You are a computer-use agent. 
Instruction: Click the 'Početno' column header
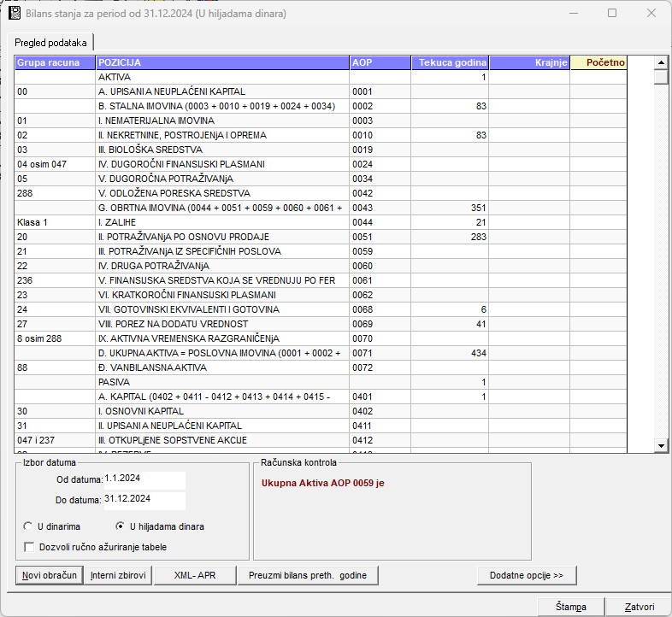(x=598, y=62)
